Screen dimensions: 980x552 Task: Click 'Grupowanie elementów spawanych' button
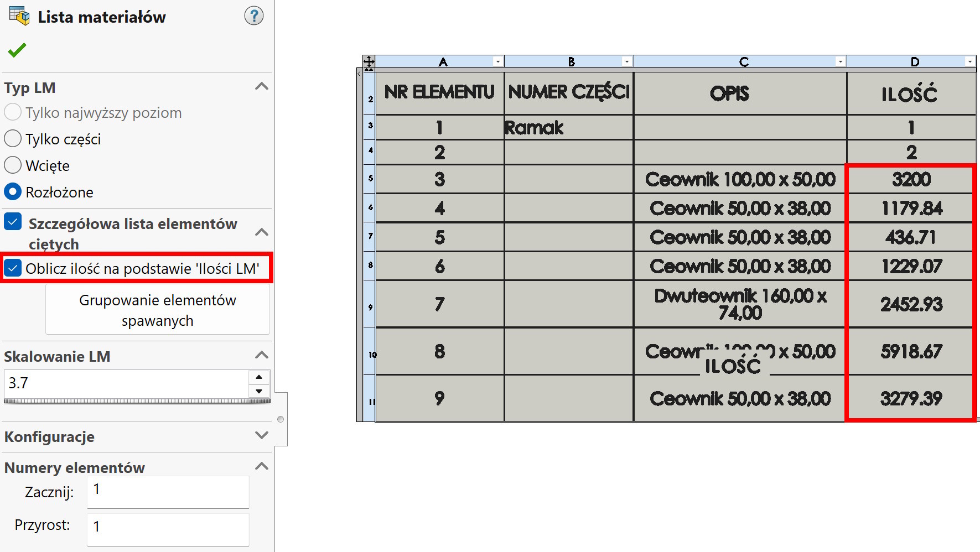pyautogui.click(x=158, y=310)
